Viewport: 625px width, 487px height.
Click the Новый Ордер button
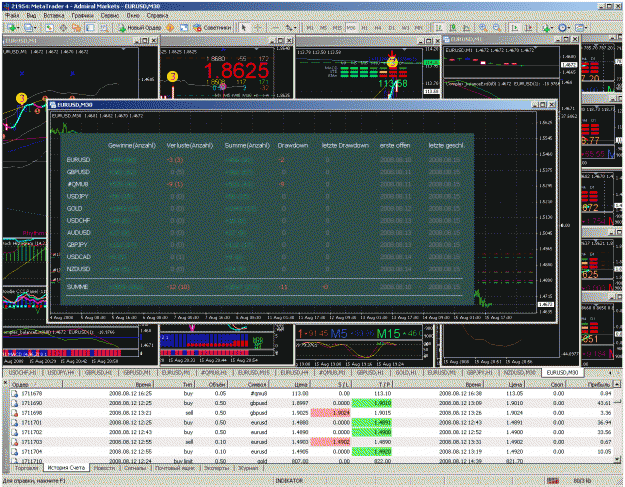(x=140, y=27)
